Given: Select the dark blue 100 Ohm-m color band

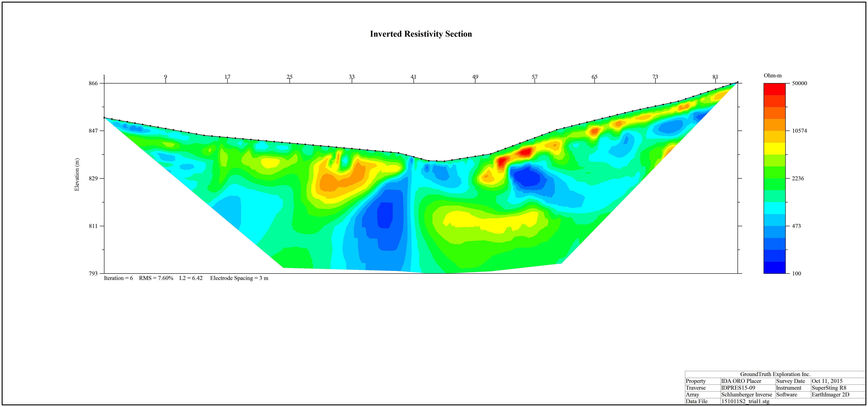Looking at the screenshot, I should point(774,268).
